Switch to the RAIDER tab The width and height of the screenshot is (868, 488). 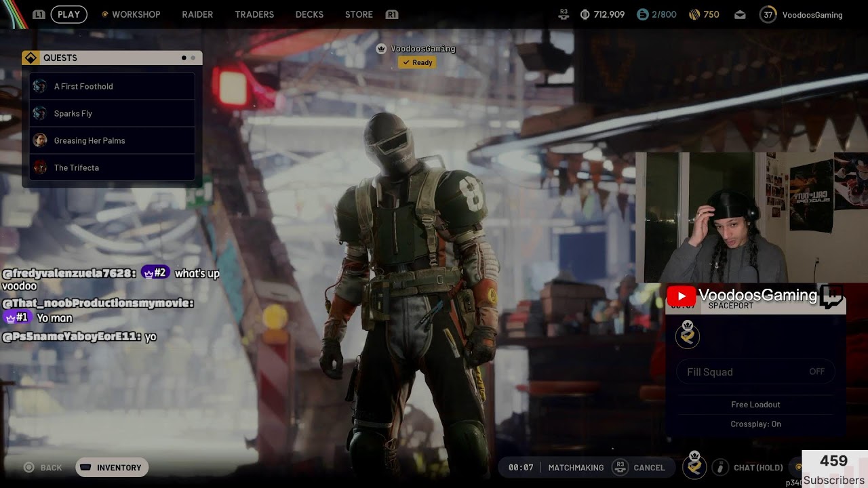pos(197,14)
